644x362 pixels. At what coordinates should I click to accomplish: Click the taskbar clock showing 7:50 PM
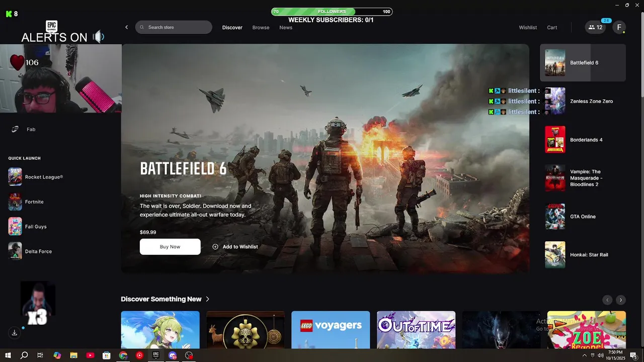[615, 355]
